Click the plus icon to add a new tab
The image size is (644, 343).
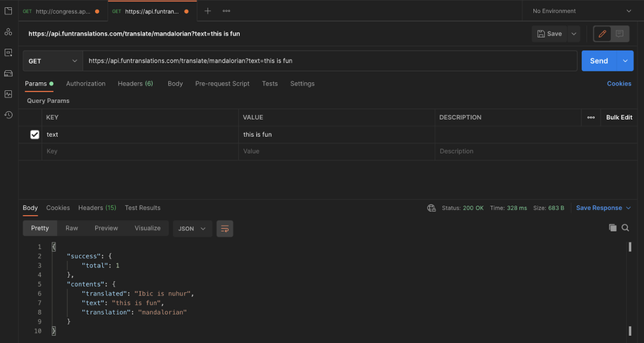pyautogui.click(x=208, y=11)
